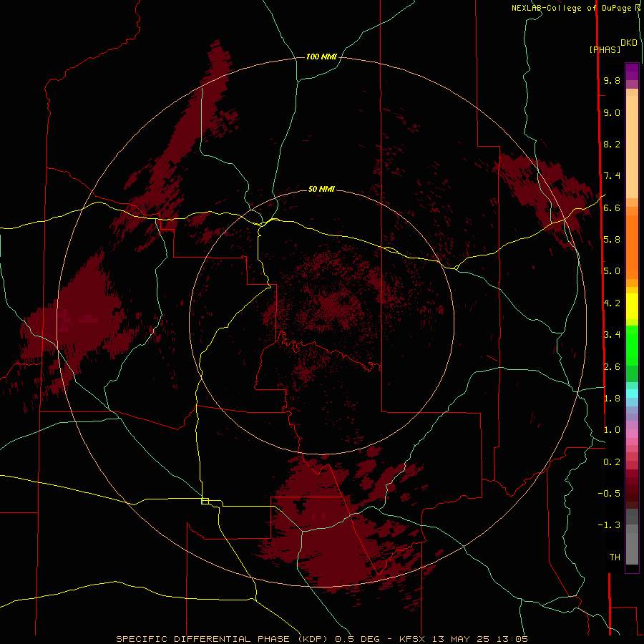Click the NEXLAB-College of DuPage credit text
Image resolution: width=644 pixels, height=644 pixels.
tap(571, 8)
